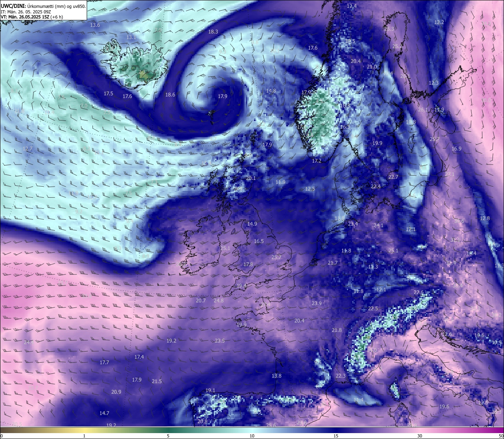Image resolution: width=504 pixels, height=439 pixels.
Task: Click the 22.4 value over southern Sweden
Action: tap(376, 187)
